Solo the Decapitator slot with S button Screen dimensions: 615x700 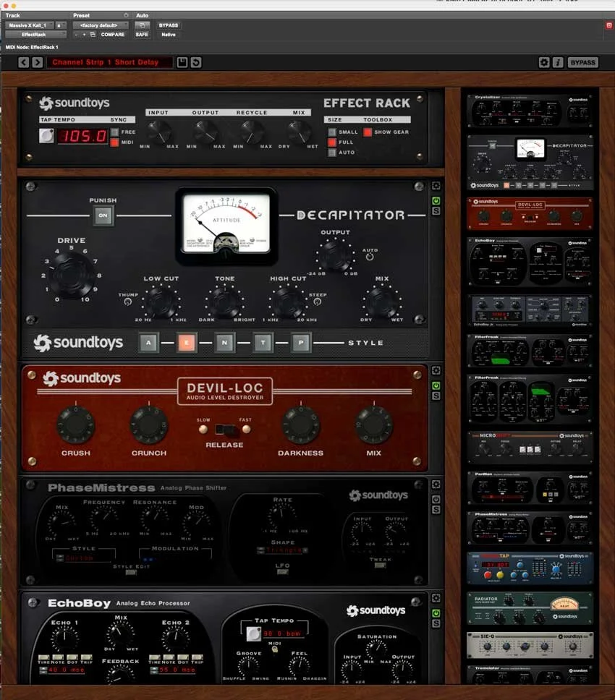[436, 210]
